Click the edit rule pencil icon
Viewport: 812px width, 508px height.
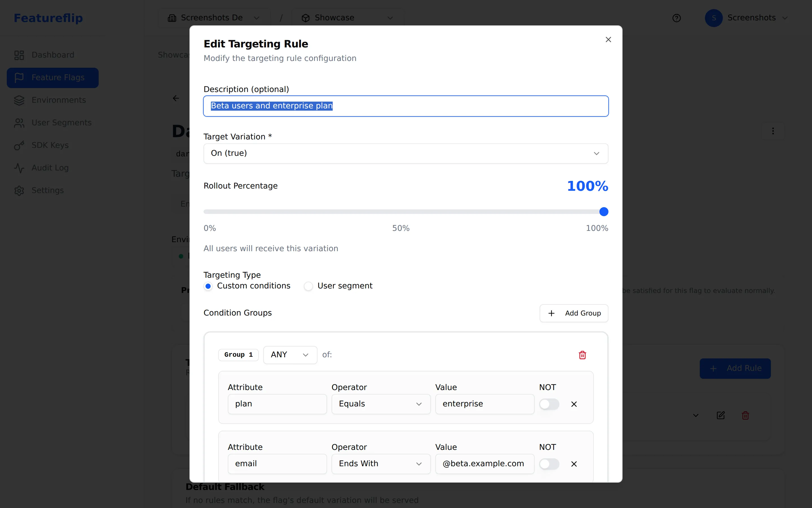(721, 416)
